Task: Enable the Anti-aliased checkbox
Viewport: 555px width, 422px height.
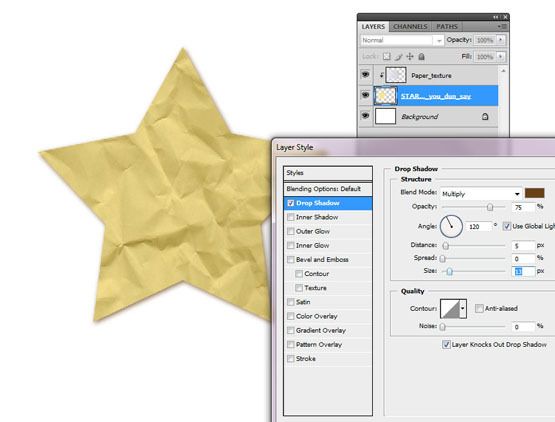Action: [479, 308]
